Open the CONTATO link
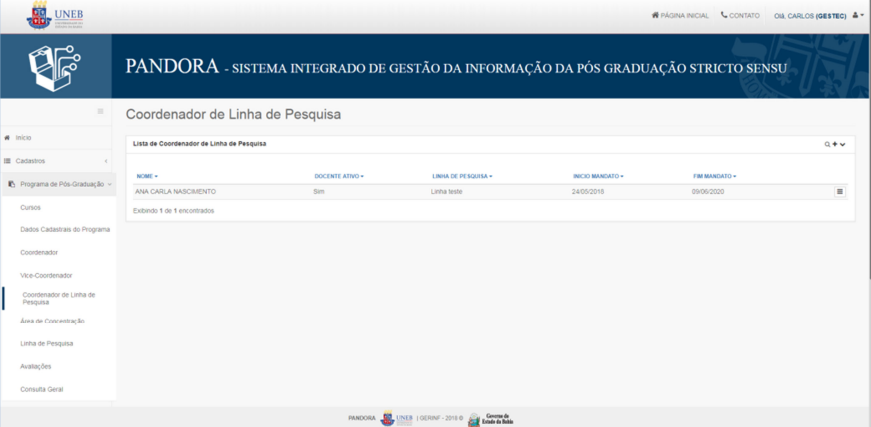 coord(740,16)
